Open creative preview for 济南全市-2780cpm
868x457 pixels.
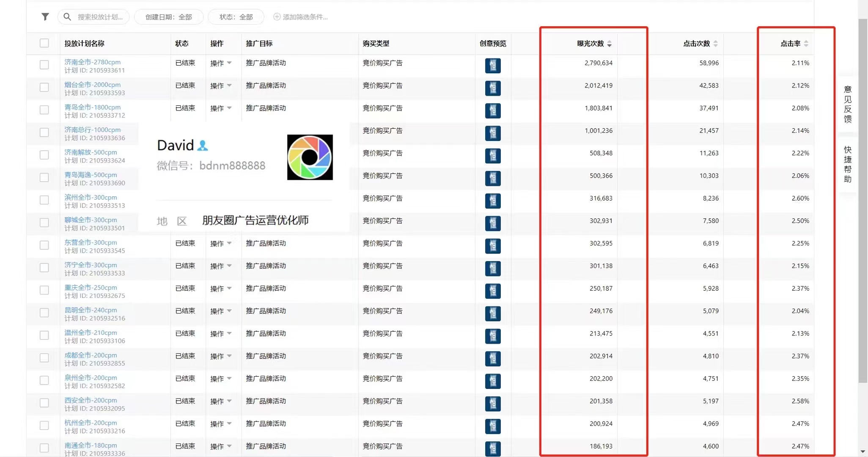pos(493,66)
